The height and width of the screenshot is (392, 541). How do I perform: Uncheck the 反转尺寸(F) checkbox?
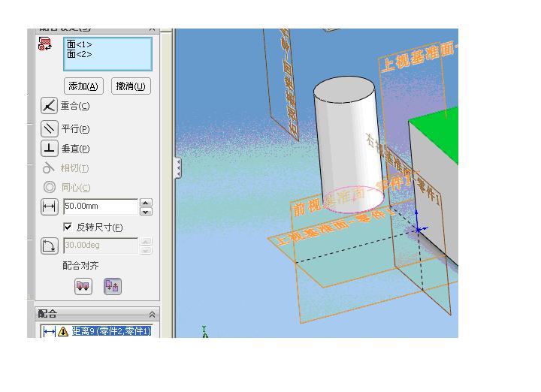click(x=68, y=227)
